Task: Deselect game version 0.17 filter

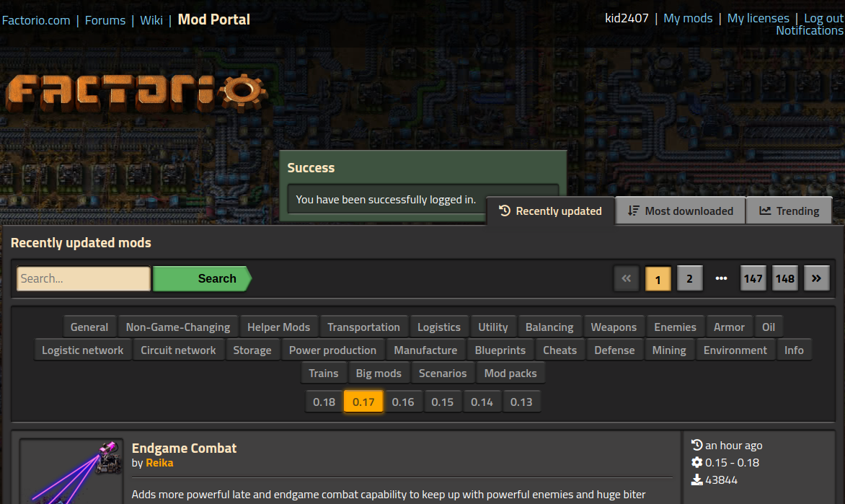Action: pos(363,402)
